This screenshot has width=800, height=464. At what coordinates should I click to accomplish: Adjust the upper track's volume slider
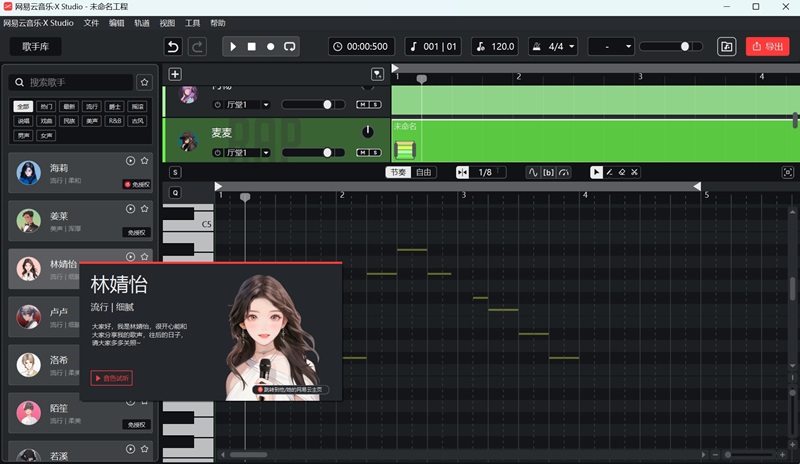[313, 105]
